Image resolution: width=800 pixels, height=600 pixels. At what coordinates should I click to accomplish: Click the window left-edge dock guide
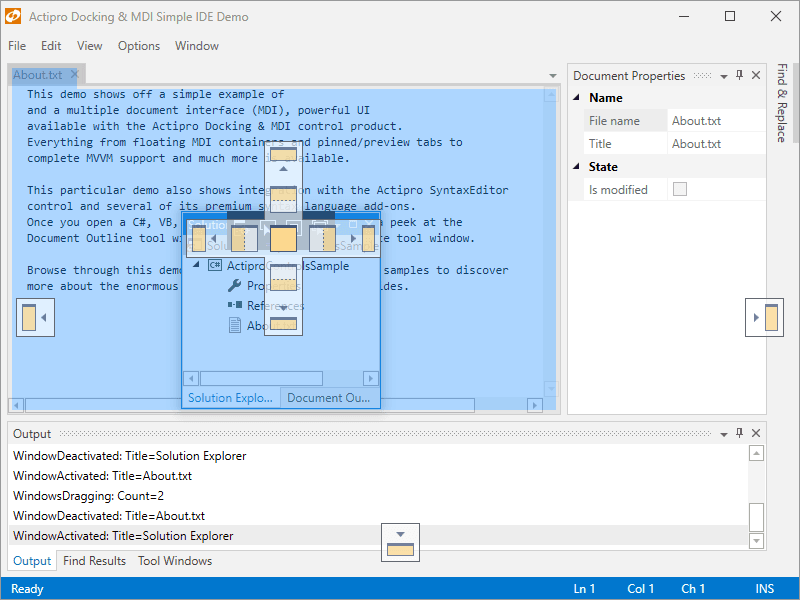pos(35,317)
